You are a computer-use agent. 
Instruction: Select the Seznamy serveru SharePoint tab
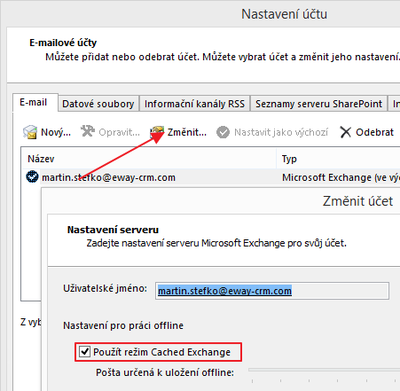pos(319,104)
